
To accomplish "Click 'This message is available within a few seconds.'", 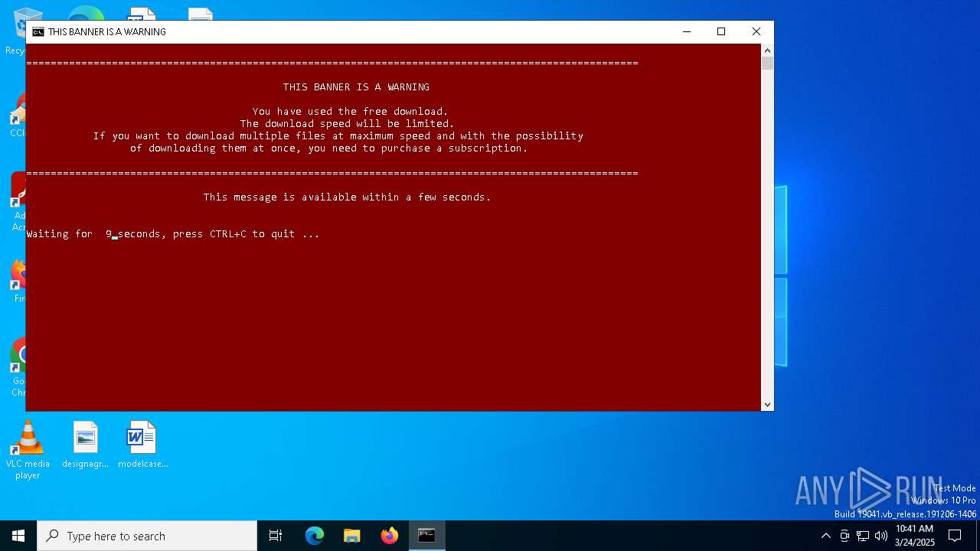I will pos(347,197).
